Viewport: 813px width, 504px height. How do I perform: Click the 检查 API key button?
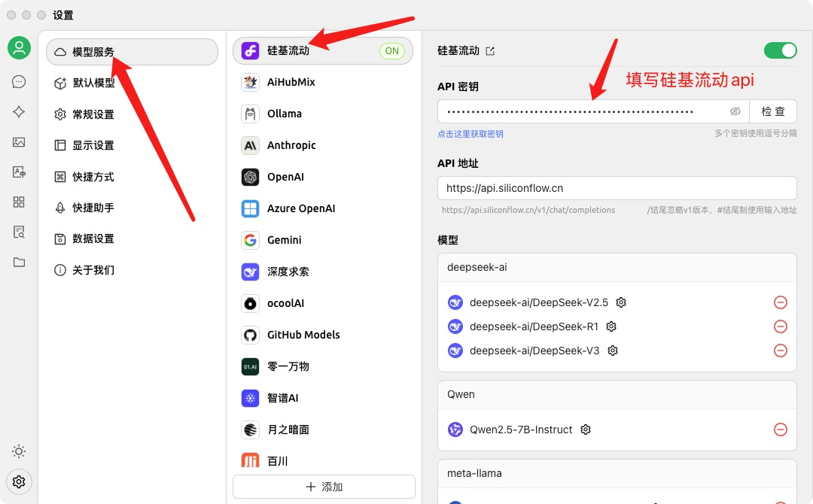(773, 111)
